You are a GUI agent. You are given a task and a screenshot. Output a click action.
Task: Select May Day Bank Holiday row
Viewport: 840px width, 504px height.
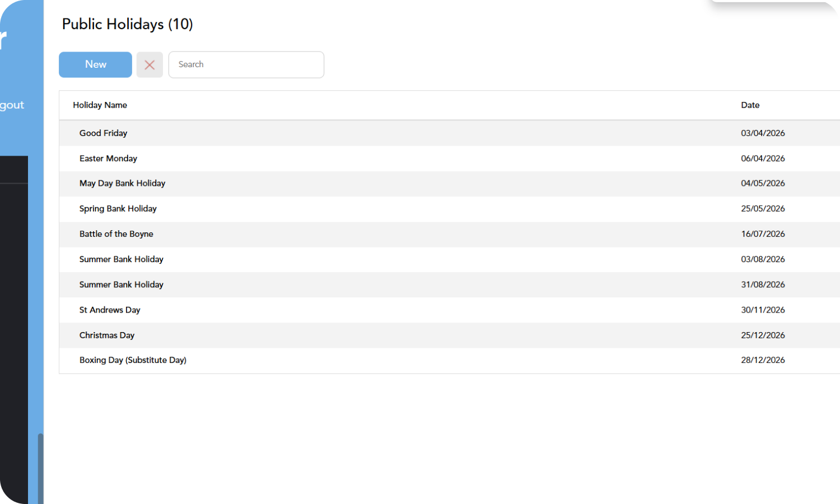(449, 184)
